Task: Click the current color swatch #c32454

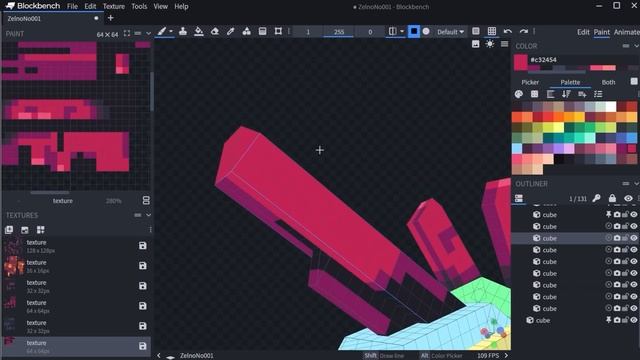Action: pos(520,62)
